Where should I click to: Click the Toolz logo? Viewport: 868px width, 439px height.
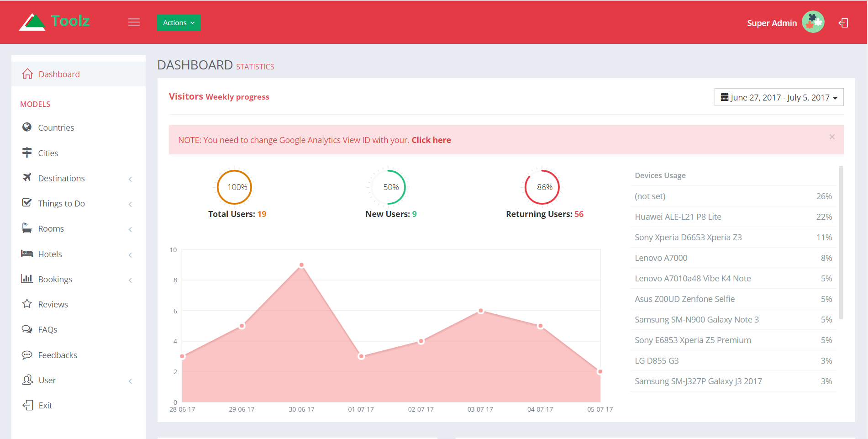54,21
